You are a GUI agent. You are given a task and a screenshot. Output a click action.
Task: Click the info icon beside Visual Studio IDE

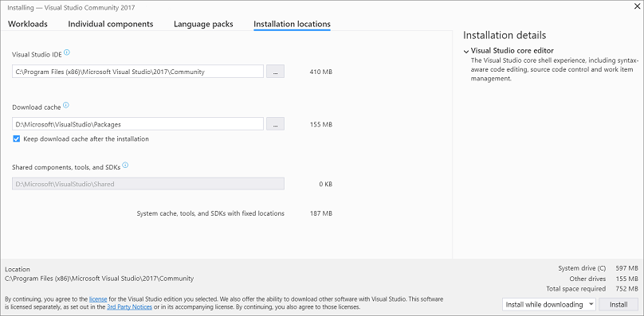67,53
